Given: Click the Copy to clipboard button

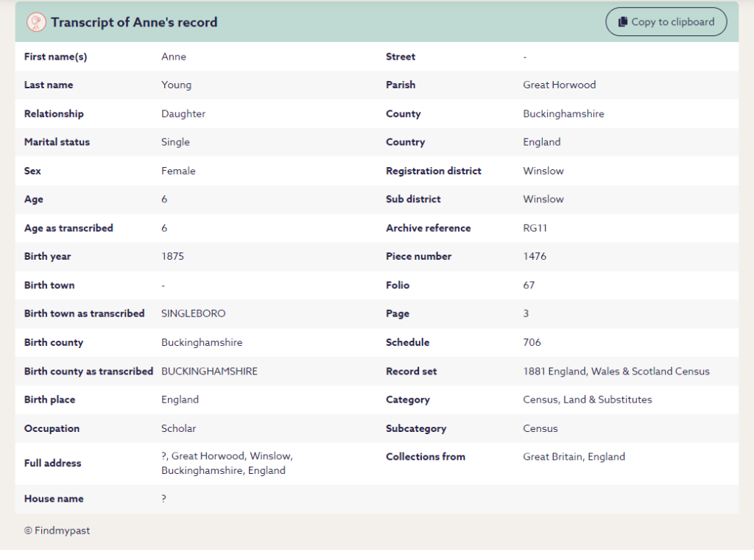Looking at the screenshot, I should tap(666, 21).
